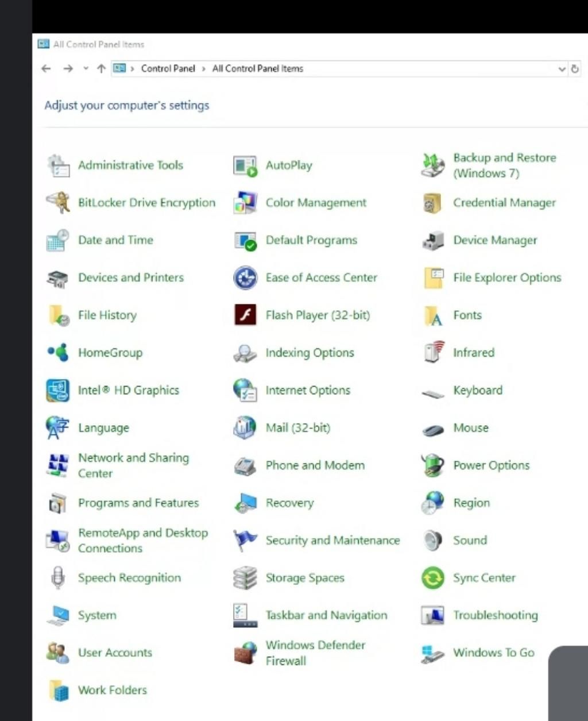The width and height of the screenshot is (588, 721).
Task: Open the Power Options link
Action: coord(491,465)
